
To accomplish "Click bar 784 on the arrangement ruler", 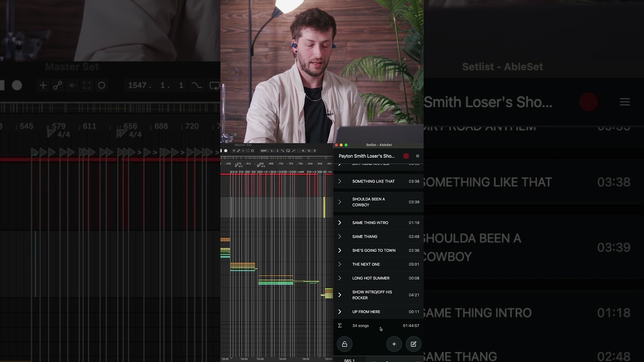I will coord(300,163).
